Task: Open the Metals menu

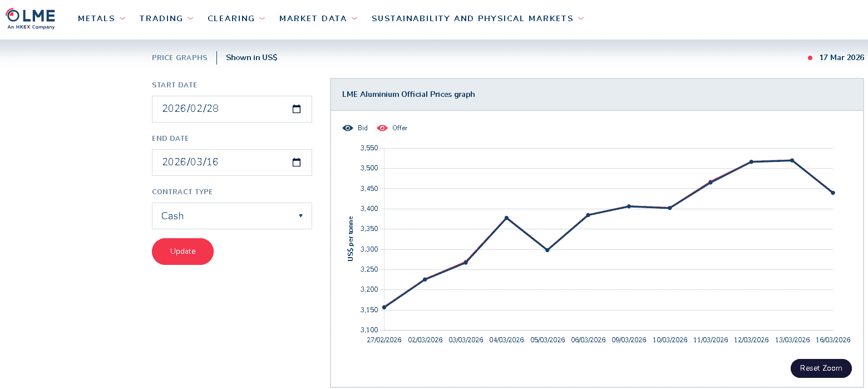Action: [96, 18]
